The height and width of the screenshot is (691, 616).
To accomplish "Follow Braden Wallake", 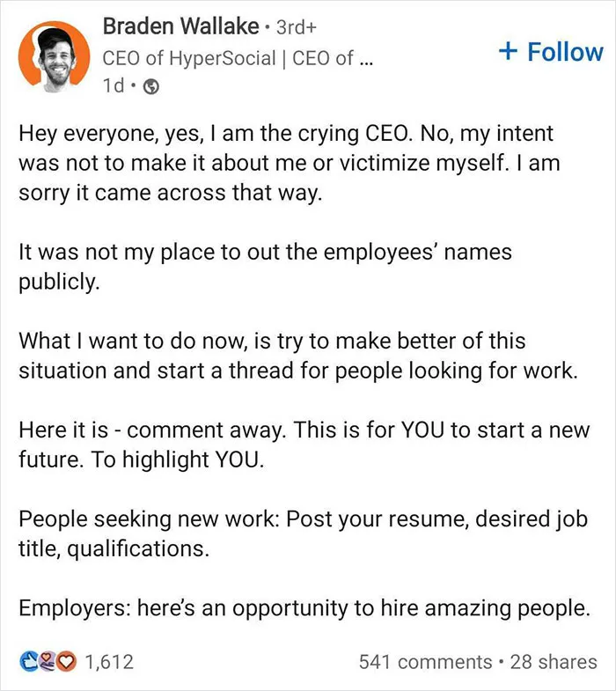I will point(551,52).
